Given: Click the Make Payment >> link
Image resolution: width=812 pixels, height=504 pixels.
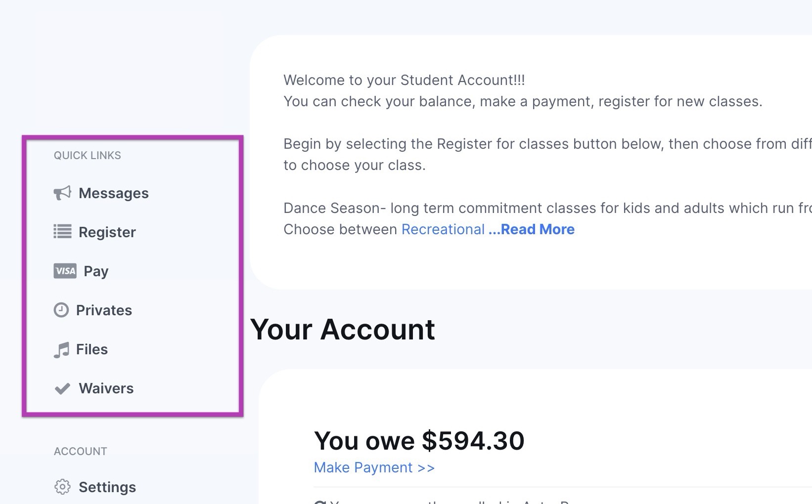Looking at the screenshot, I should click(x=374, y=467).
